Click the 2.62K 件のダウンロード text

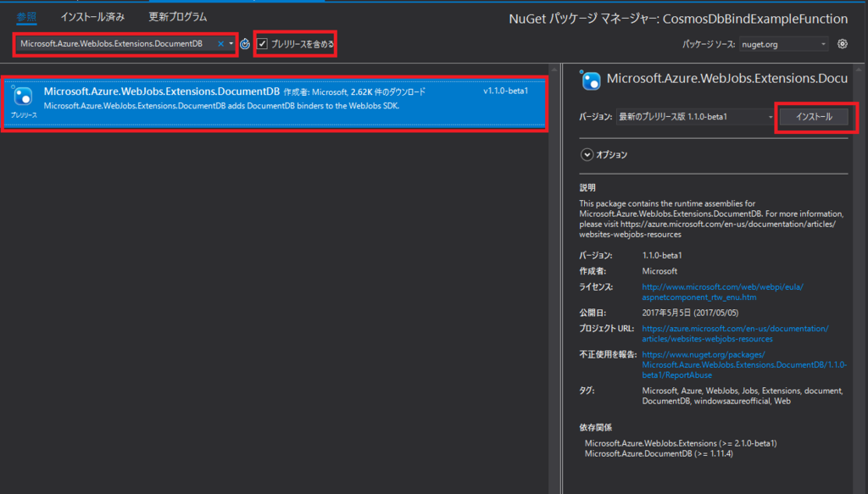tap(388, 92)
